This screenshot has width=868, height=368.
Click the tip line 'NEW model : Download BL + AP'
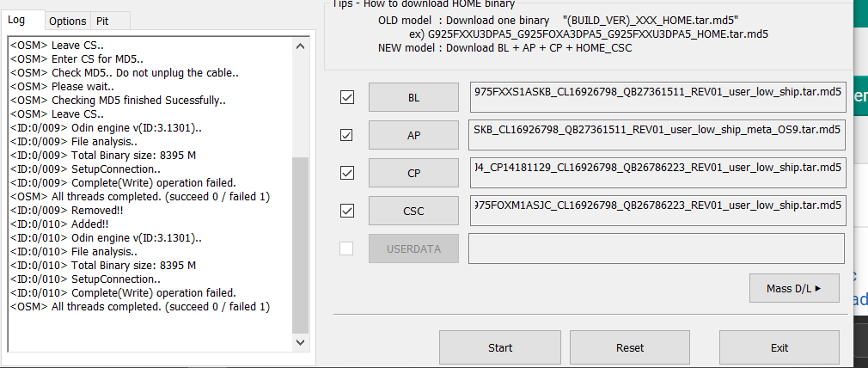click(x=504, y=47)
